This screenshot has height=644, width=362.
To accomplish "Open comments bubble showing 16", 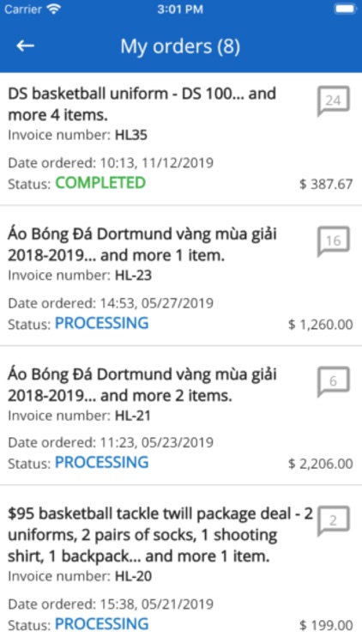I will [x=334, y=241].
